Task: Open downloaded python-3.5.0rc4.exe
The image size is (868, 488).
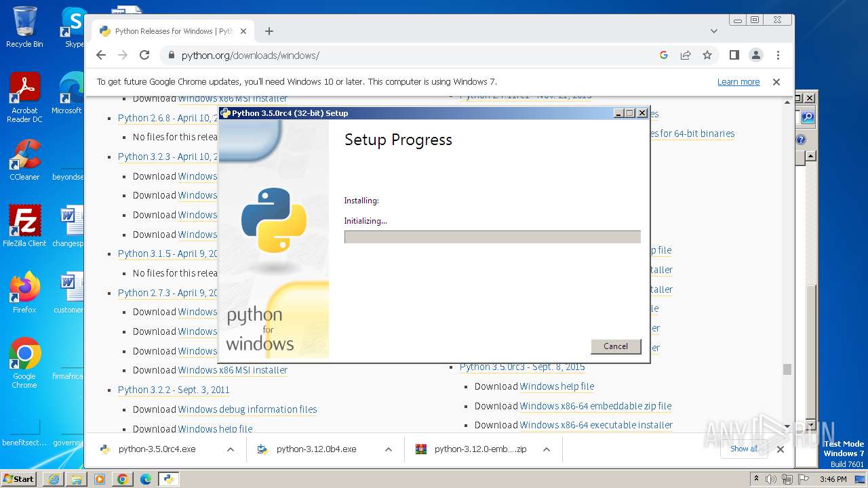Action: [x=157, y=449]
